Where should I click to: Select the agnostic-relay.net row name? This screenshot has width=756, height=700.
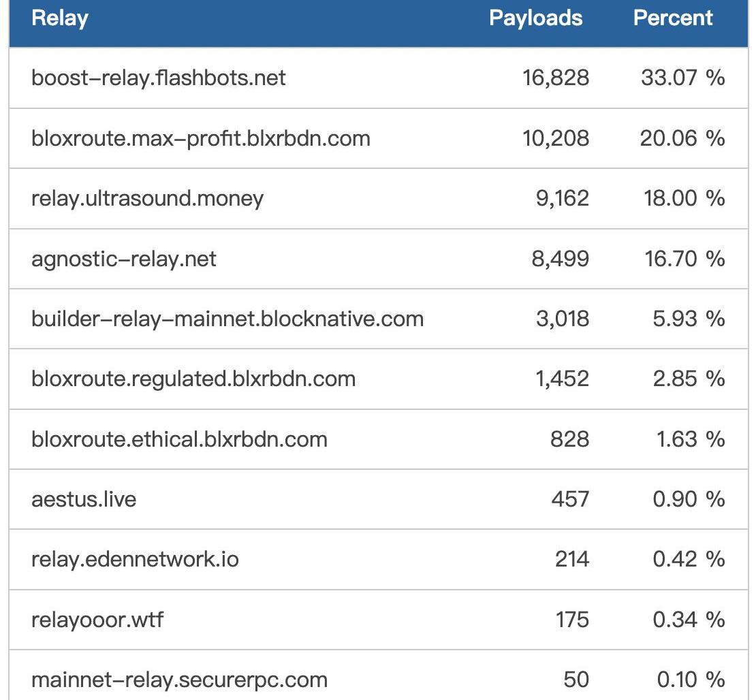tap(123, 259)
